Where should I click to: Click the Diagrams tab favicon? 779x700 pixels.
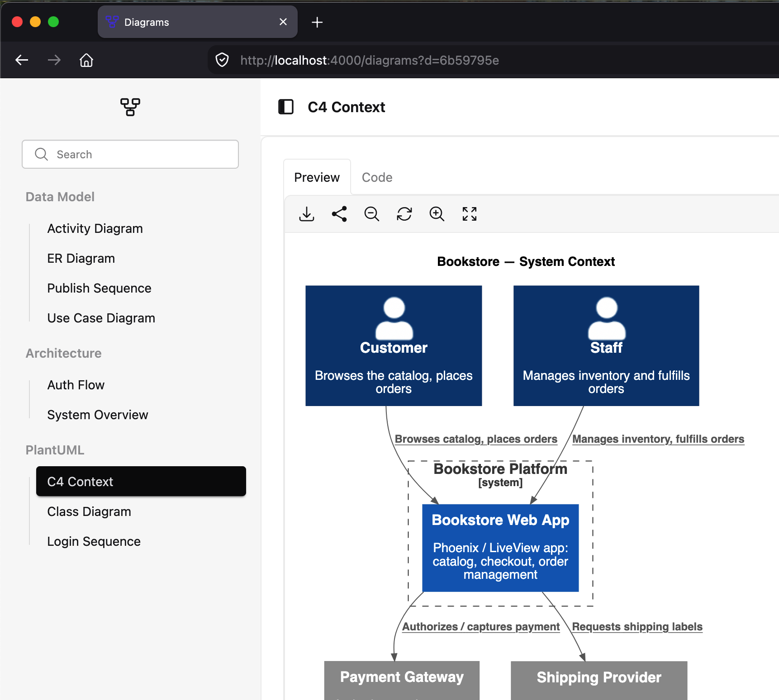(112, 22)
